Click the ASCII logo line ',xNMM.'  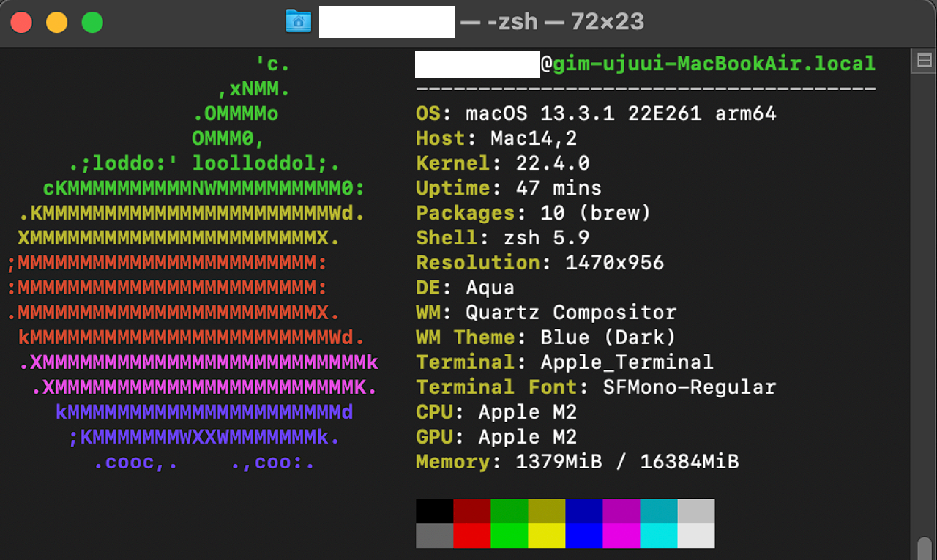(254, 89)
